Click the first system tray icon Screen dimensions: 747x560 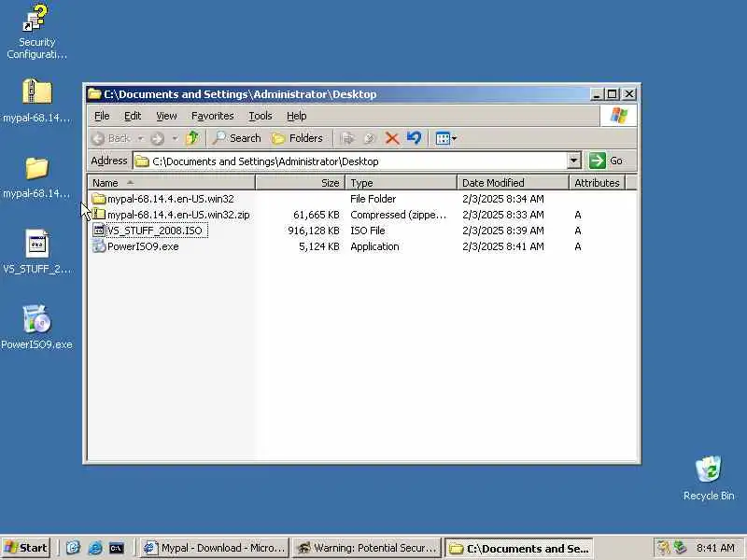[663, 548]
